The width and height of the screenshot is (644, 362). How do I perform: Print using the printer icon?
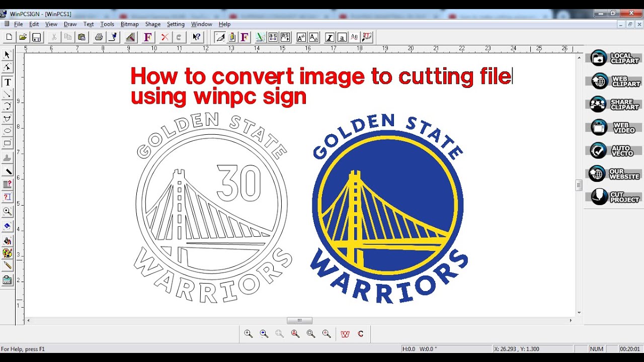coord(99,37)
